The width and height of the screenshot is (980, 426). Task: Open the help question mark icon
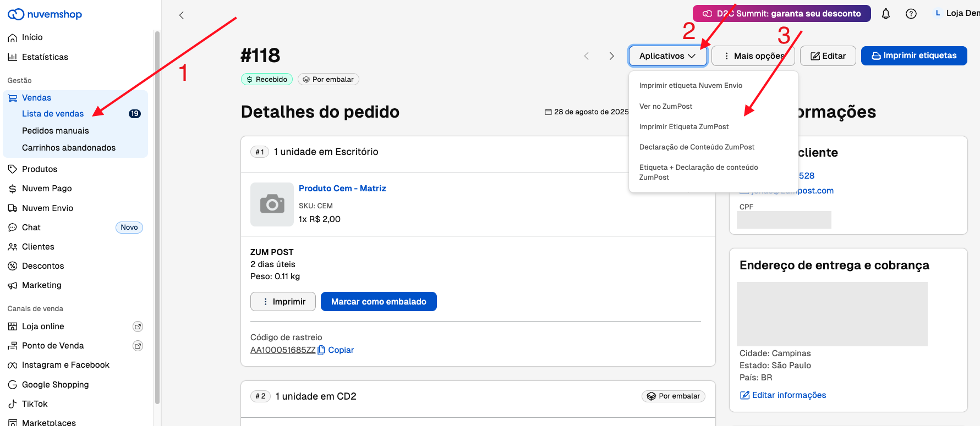tap(911, 14)
